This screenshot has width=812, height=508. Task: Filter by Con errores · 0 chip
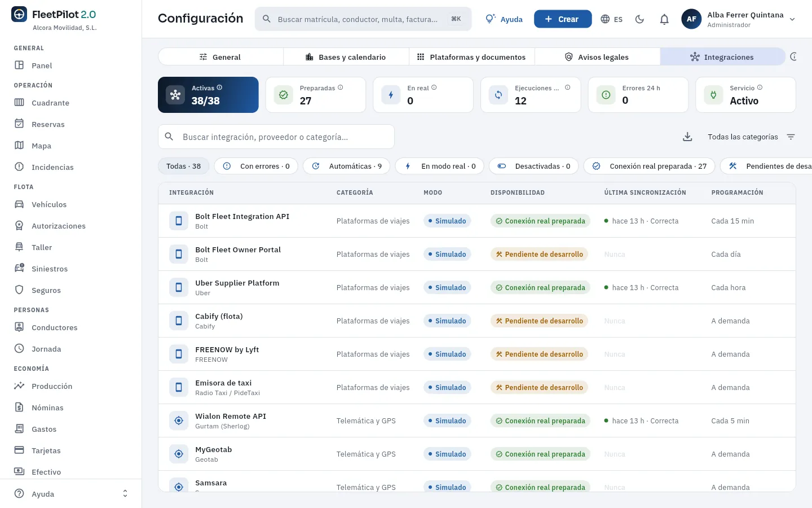click(256, 166)
